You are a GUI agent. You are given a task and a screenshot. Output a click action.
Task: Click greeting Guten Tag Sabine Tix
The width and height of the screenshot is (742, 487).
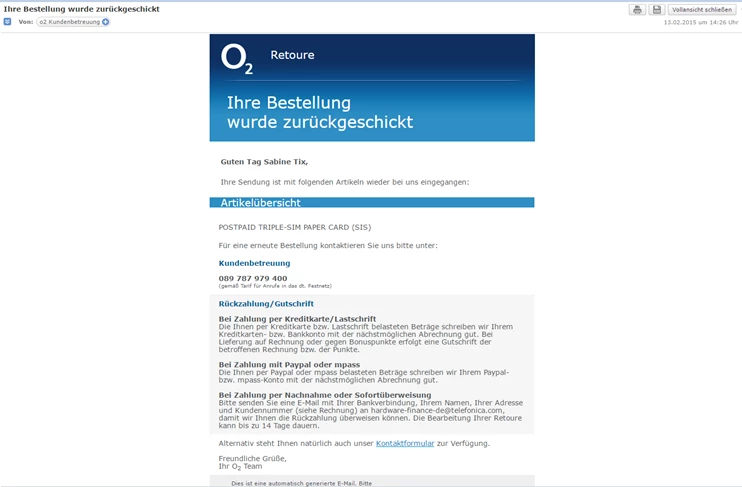264,162
